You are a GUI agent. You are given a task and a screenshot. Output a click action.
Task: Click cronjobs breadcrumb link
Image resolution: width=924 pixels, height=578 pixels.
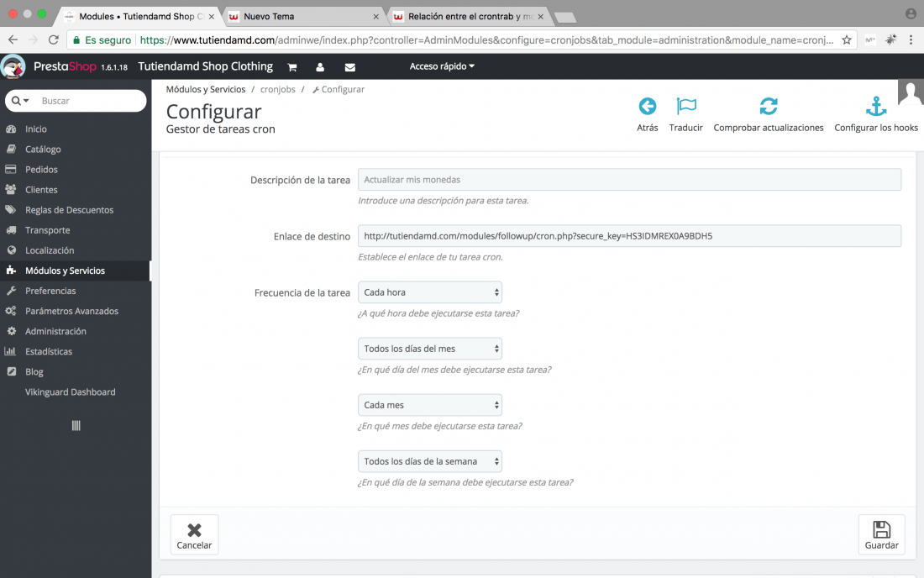pyautogui.click(x=277, y=89)
